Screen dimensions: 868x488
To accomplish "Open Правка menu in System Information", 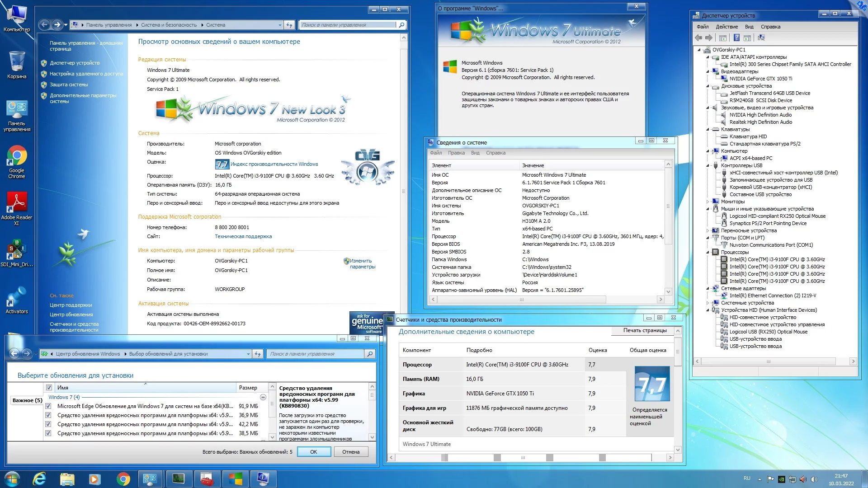I will [456, 153].
